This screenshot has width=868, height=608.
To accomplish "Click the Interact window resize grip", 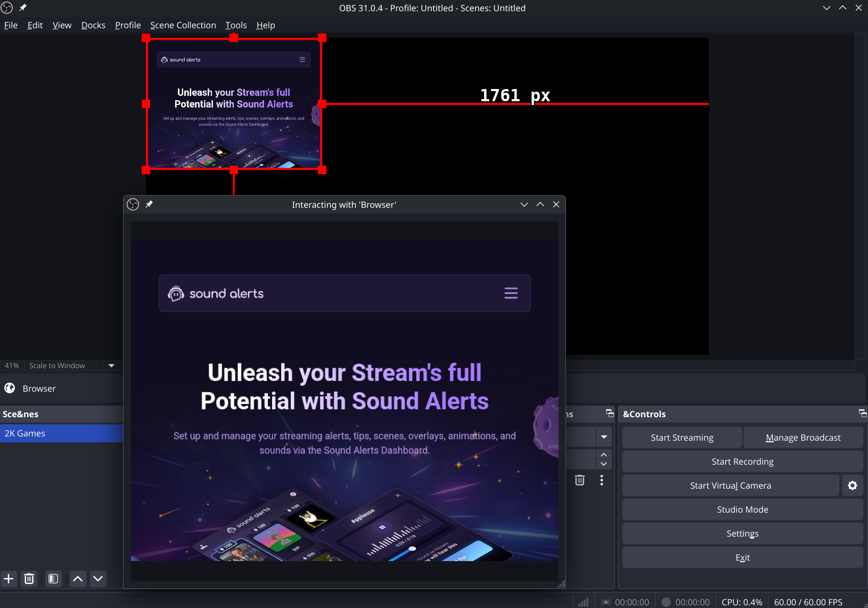I will coord(561,585).
